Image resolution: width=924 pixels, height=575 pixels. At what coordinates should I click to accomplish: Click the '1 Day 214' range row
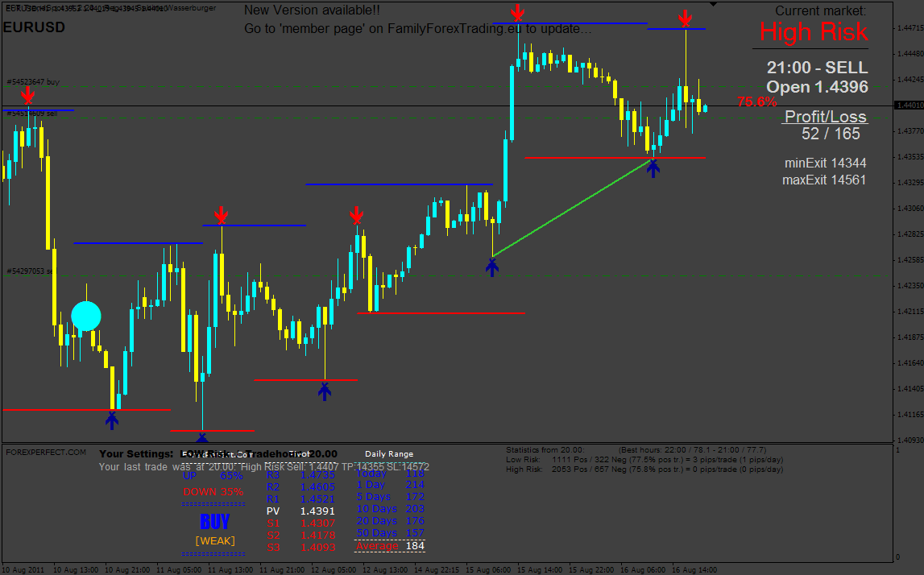pos(390,485)
